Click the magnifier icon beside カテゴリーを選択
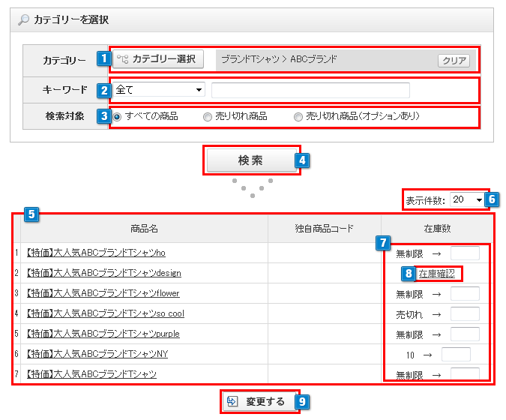The height and width of the screenshot is (420, 506). tap(23, 21)
